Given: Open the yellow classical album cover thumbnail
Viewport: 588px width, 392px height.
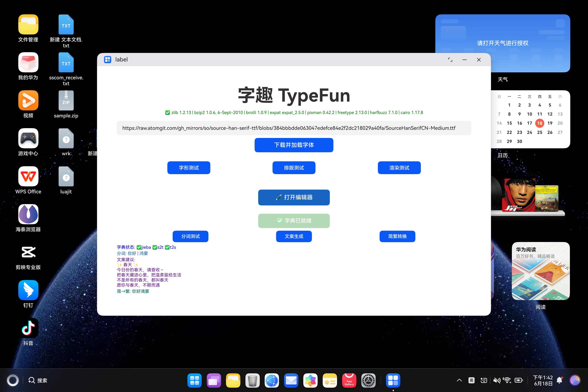Looking at the screenshot, I should 547,198.
